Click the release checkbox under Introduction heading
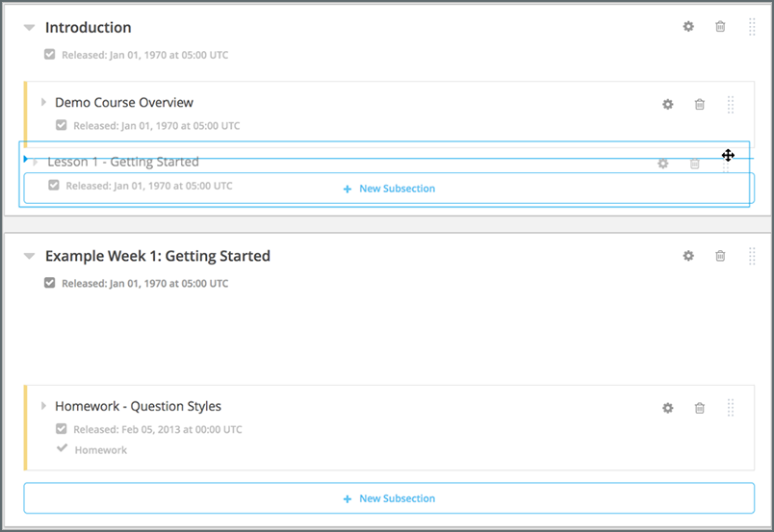 [50, 55]
